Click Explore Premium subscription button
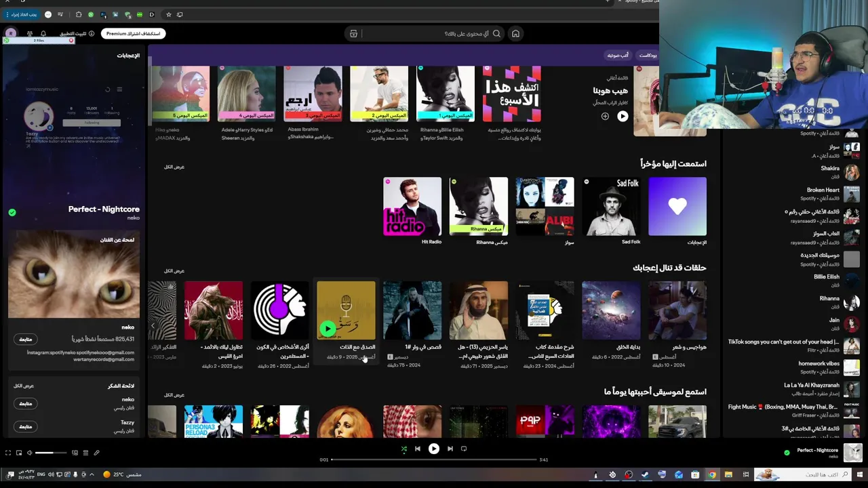This screenshot has height=488, width=868. point(133,33)
